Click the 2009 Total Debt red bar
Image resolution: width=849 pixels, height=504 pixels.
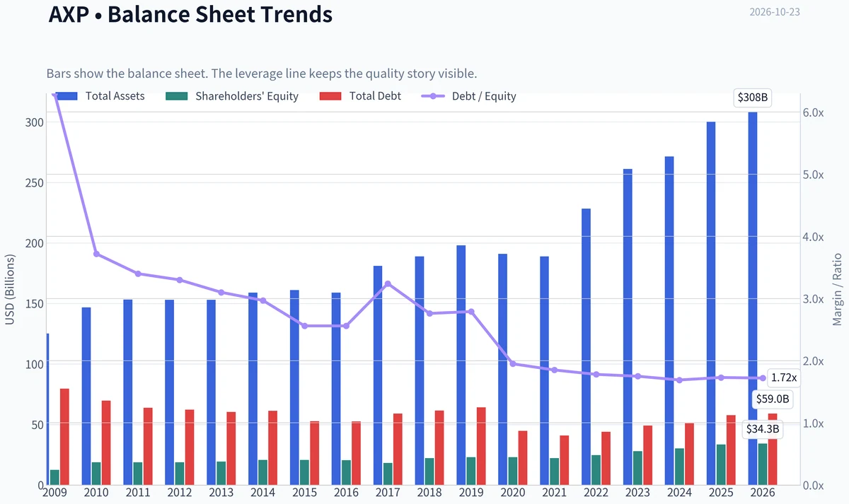coord(64,437)
